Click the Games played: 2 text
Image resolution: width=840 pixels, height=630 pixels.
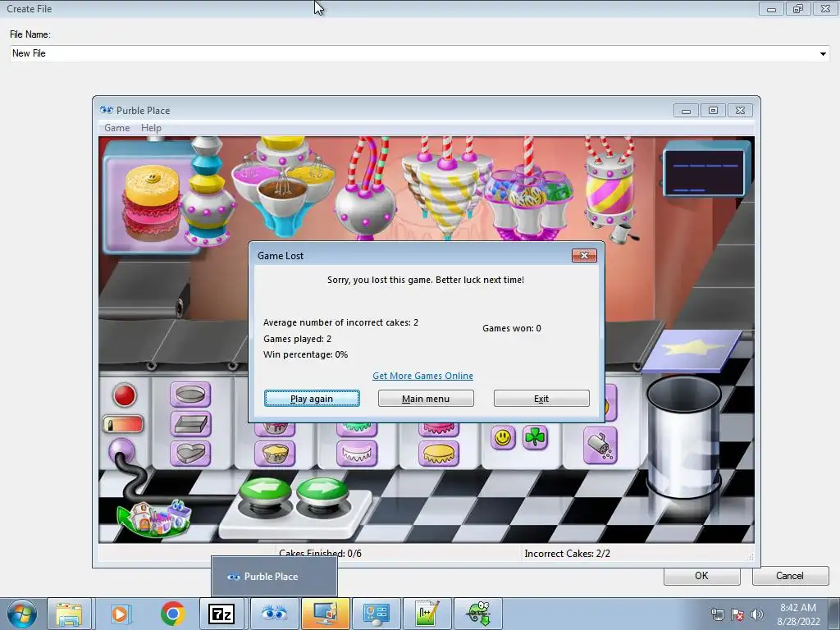[297, 339]
